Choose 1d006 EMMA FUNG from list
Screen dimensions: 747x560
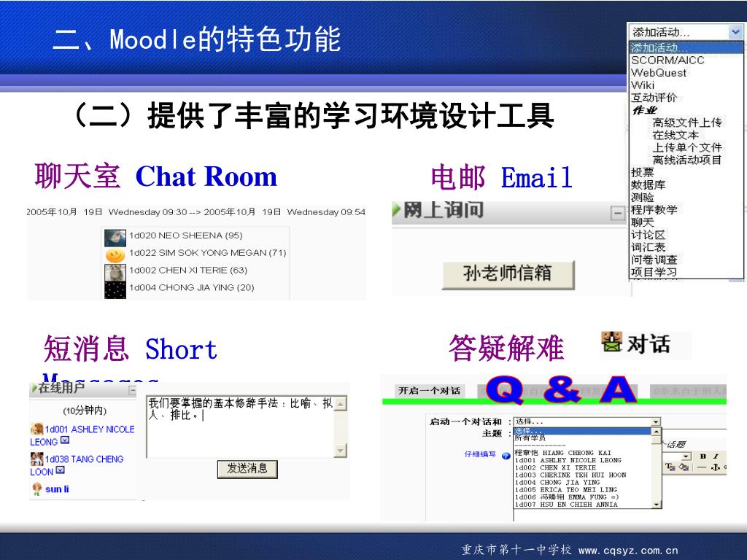(x=566, y=497)
